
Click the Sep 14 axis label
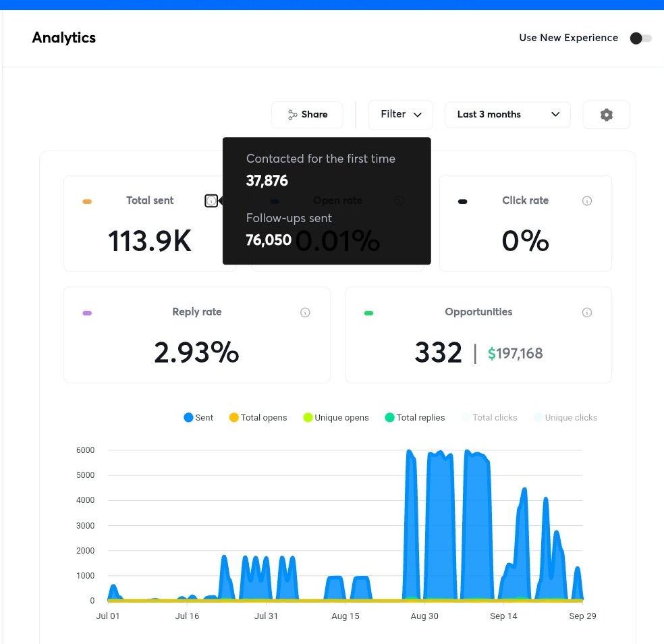pyautogui.click(x=503, y=616)
